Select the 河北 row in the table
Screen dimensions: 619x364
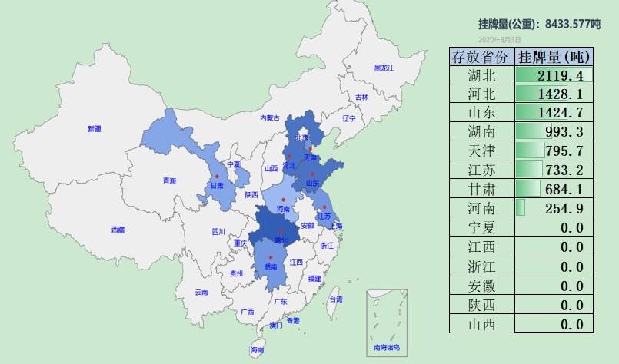(x=521, y=94)
